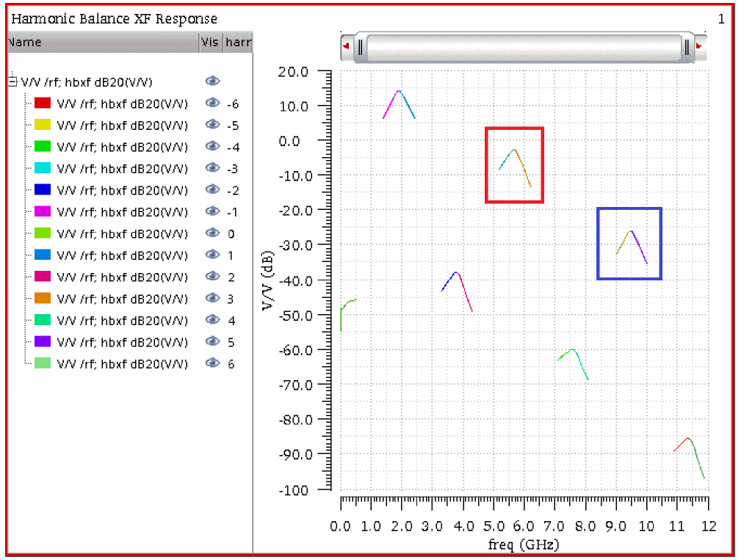Click the pink swatch for harmonic 2

point(43,277)
